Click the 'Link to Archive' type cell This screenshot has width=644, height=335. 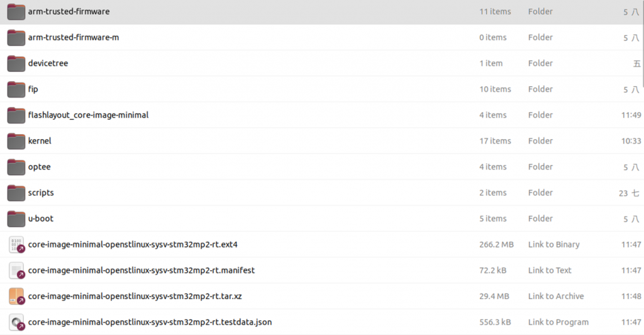click(556, 297)
